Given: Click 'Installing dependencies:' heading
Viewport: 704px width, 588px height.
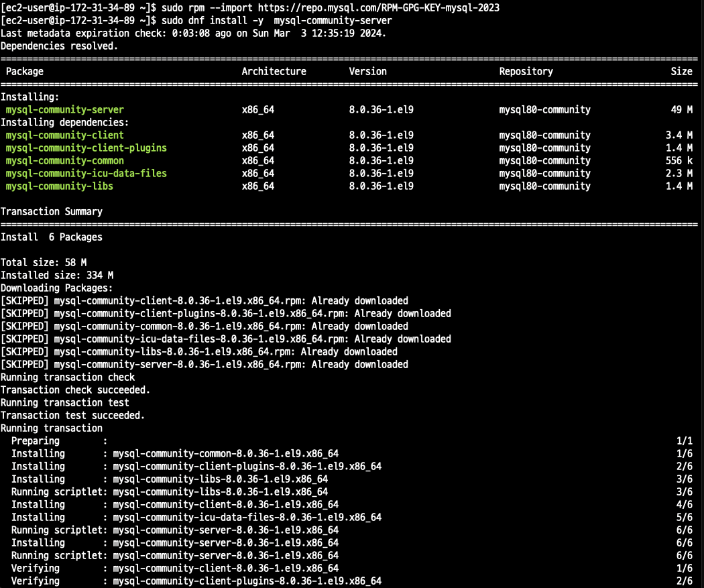Looking at the screenshot, I should point(64,122).
